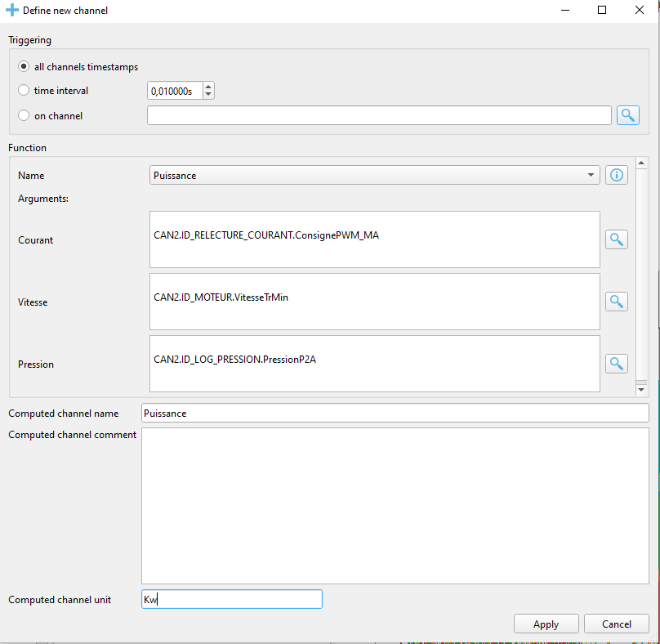Enable the 'time interval' triggering option
Screen dimensions: 660x644
point(23,91)
